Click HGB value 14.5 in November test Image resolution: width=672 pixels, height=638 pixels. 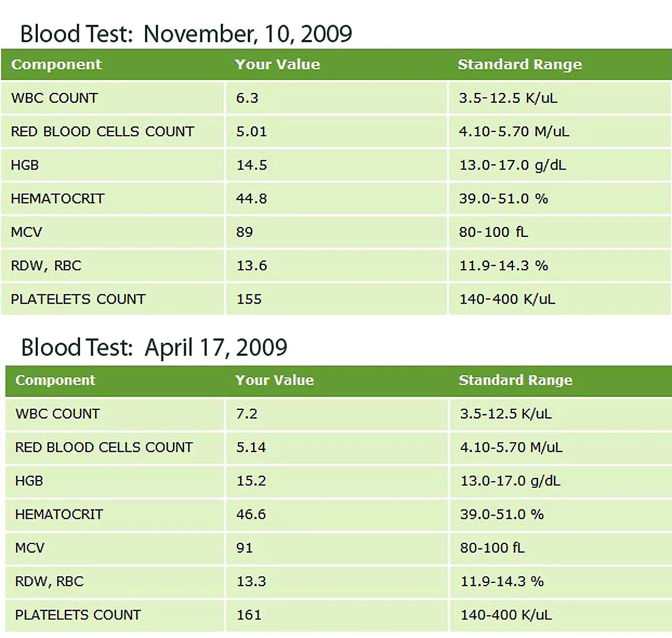(251, 165)
